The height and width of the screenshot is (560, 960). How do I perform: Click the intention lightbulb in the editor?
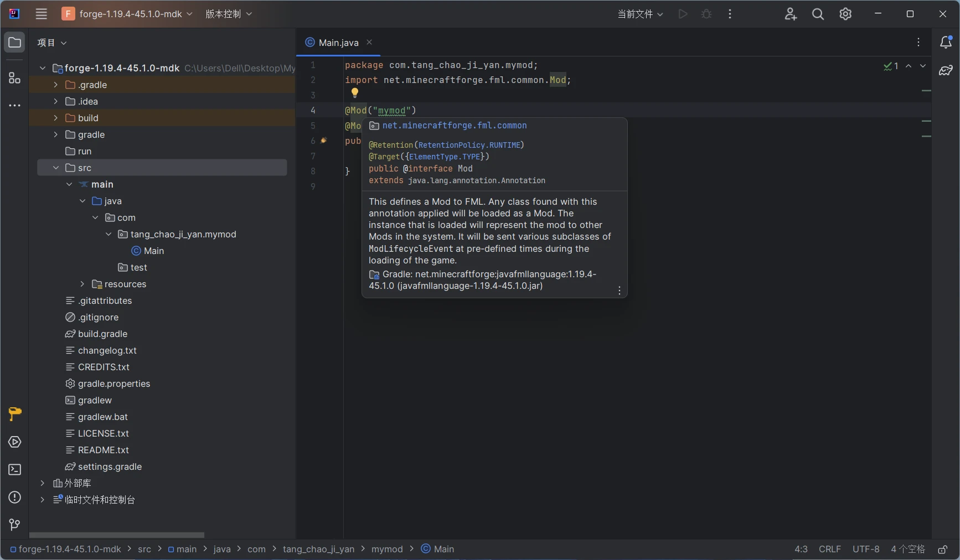point(354,92)
